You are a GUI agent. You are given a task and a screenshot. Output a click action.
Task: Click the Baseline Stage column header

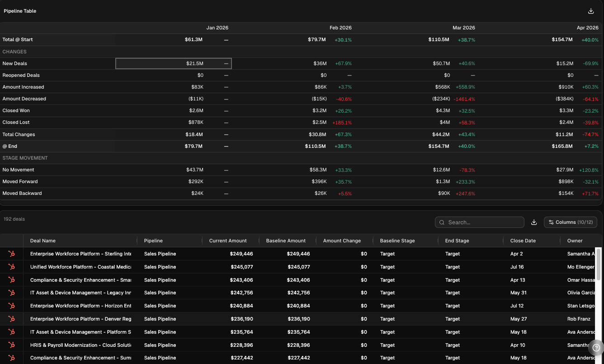click(397, 241)
